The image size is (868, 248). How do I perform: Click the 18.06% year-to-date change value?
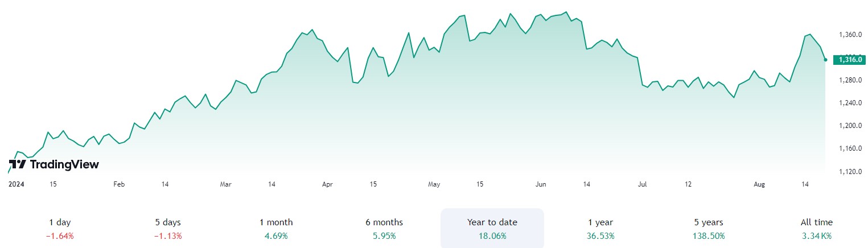click(492, 235)
